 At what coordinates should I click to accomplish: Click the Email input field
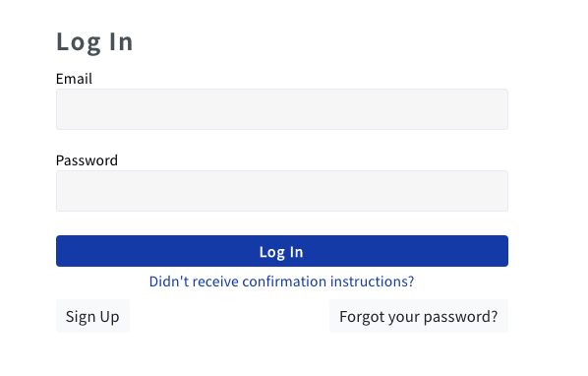tap(282, 109)
